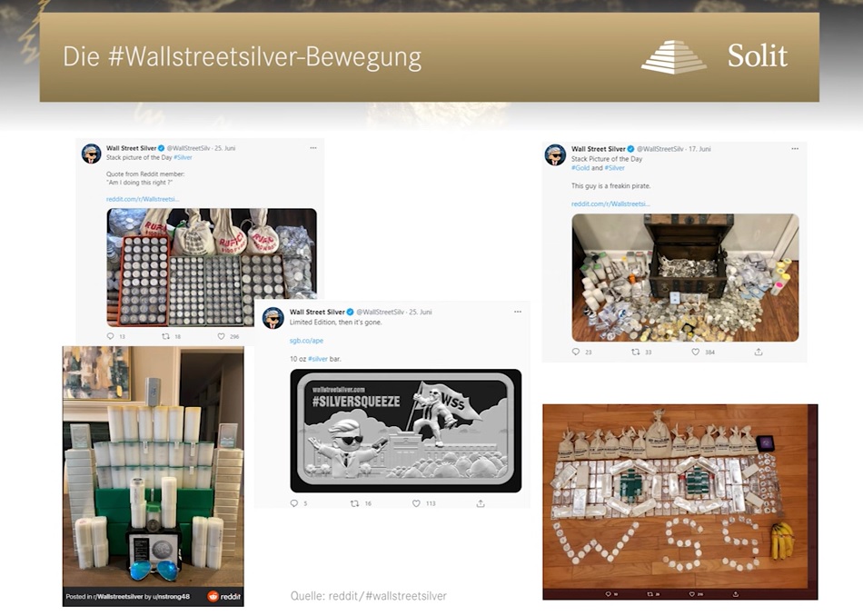Image resolution: width=863 pixels, height=616 pixels.
Task: Open the WSS floor coin arrangement photo
Action: pos(680,502)
